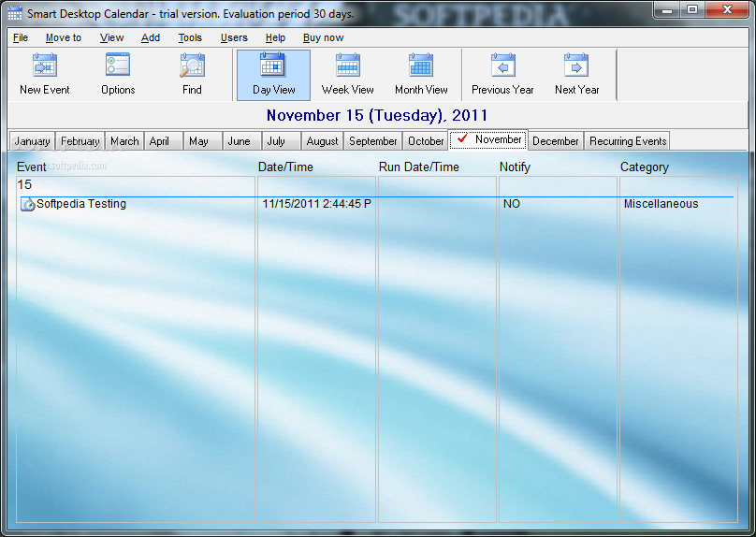Switch to the October tab
The image size is (756, 537).
tap(426, 141)
